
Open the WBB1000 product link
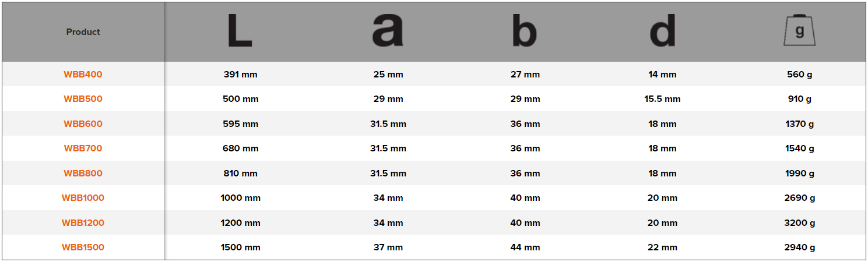click(83, 198)
